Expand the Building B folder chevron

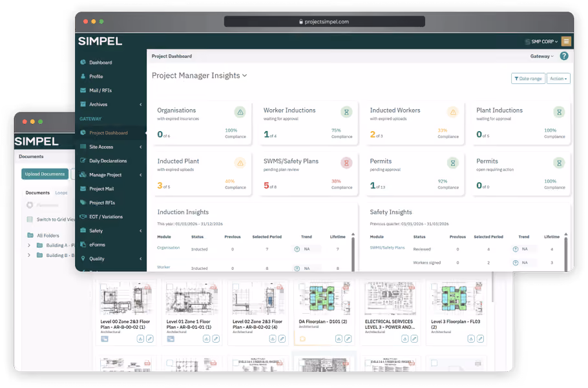point(29,256)
